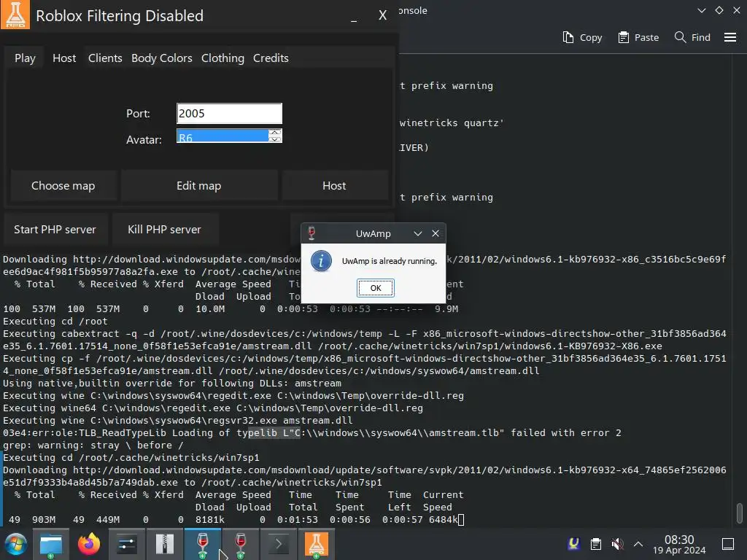The width and height of the screenshot is (747, 560).
Task: Click the show desktop tray button
Action: coord(728,544)
